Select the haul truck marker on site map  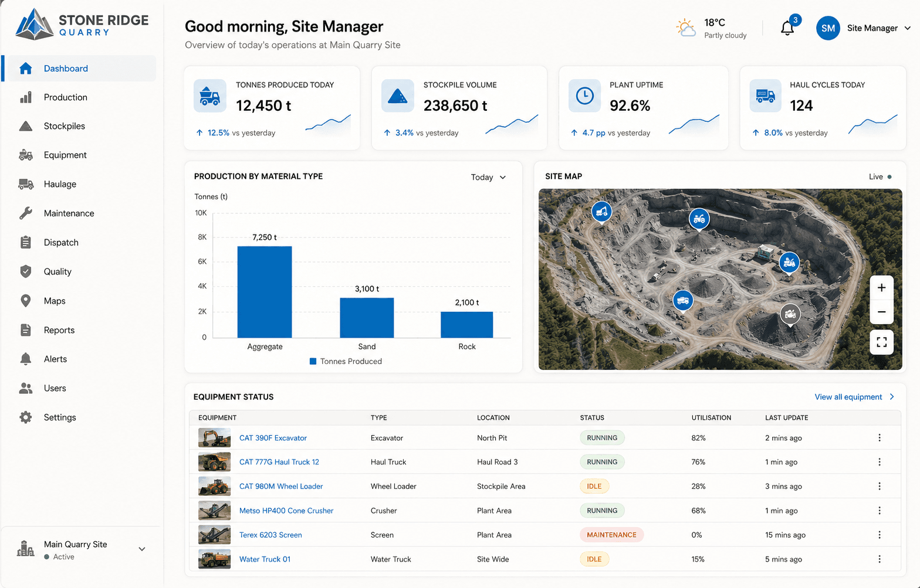point(683,301)
